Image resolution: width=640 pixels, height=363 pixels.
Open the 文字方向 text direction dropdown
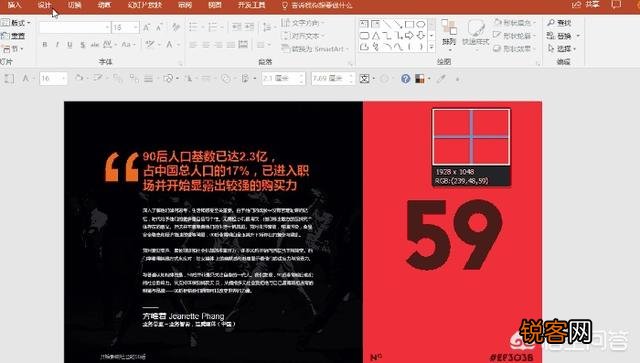point(304,23)
